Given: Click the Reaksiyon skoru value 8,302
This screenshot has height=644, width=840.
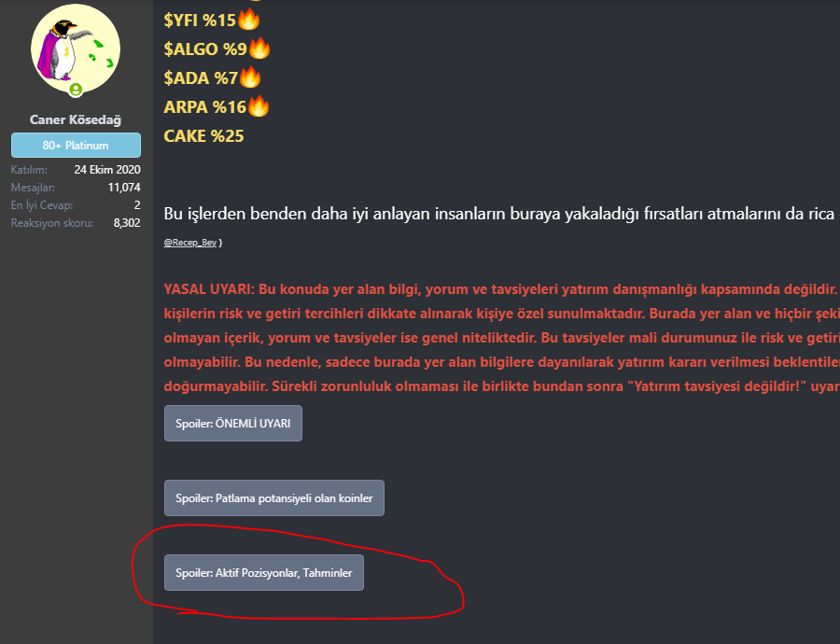Looking at the screenshot, I should click(127, 223).
